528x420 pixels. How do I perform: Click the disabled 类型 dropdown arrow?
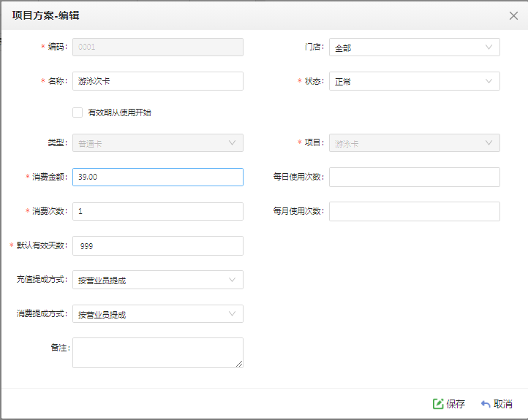click(x=232, y=143)
